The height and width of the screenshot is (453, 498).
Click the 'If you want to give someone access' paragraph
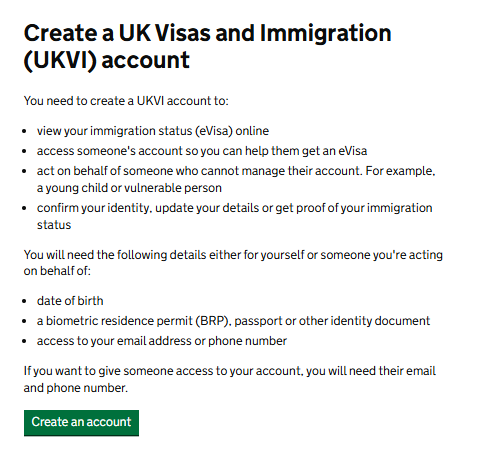[230, 379]
